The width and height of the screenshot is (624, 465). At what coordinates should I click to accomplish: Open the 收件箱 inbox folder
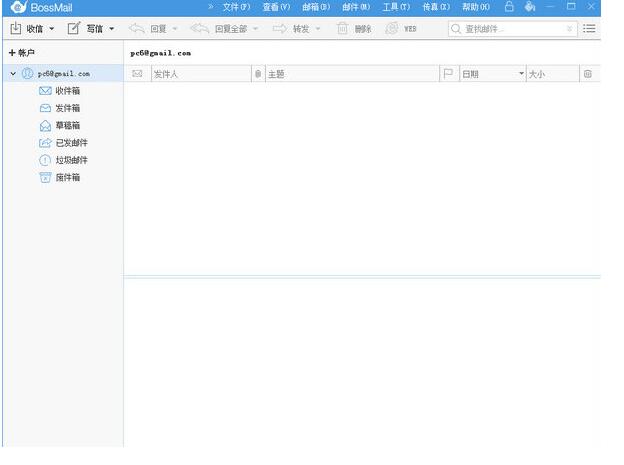pos(67,91)
